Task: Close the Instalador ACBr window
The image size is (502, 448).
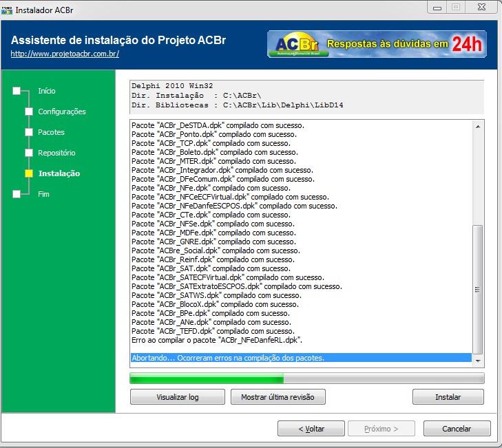Action: point(482,7)
